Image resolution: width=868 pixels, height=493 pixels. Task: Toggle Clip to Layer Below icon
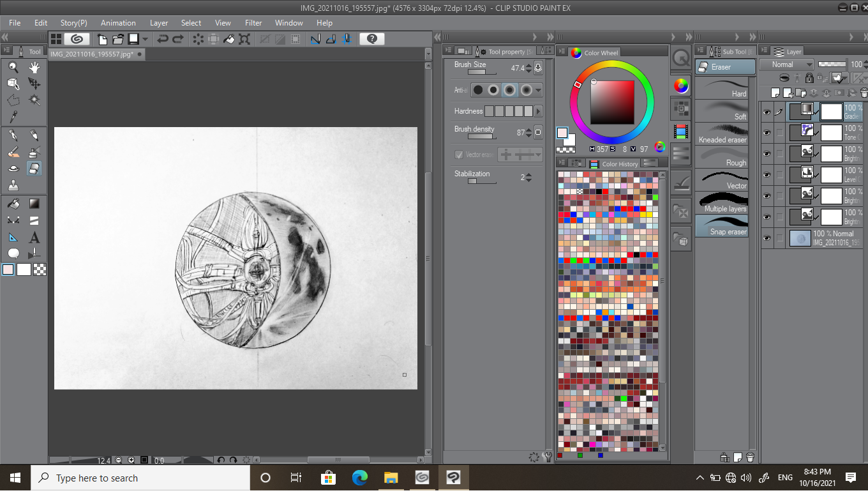tap(784, 78)
